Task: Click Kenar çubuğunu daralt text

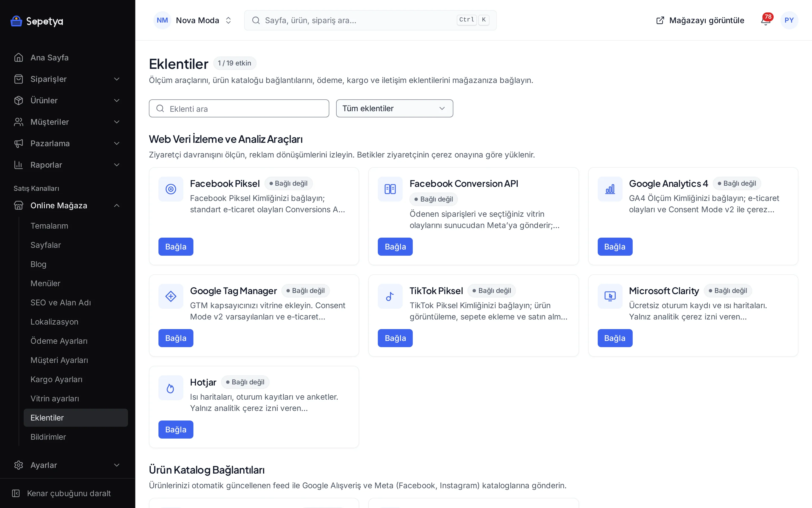Action: pyautogui.click(x=69, y=493)
